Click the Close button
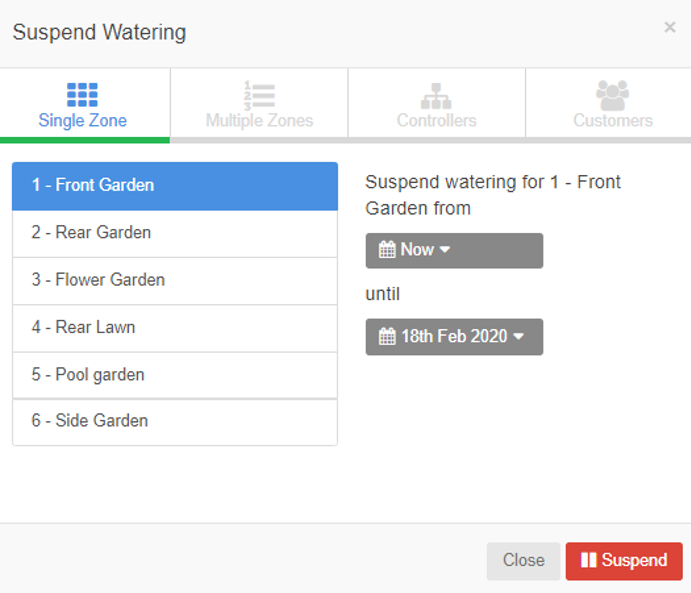 (523, 561)
